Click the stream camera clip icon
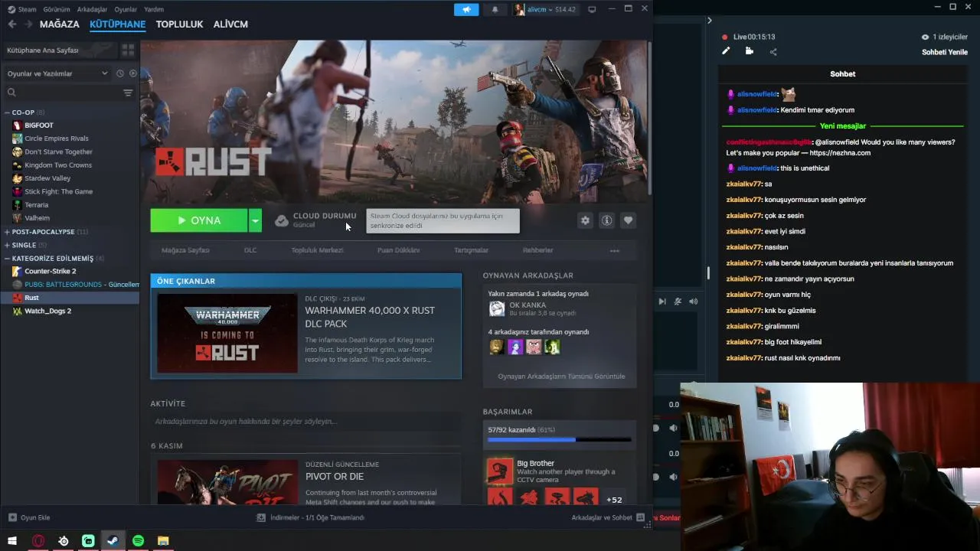The image size is (980, 551). coord(750,51)
